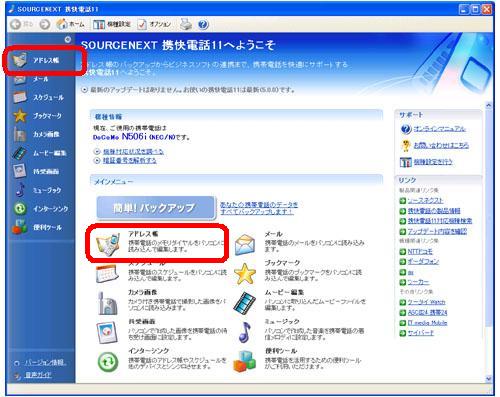
Task: Open the first link under the N506i phone model
Action: point(133,151)
